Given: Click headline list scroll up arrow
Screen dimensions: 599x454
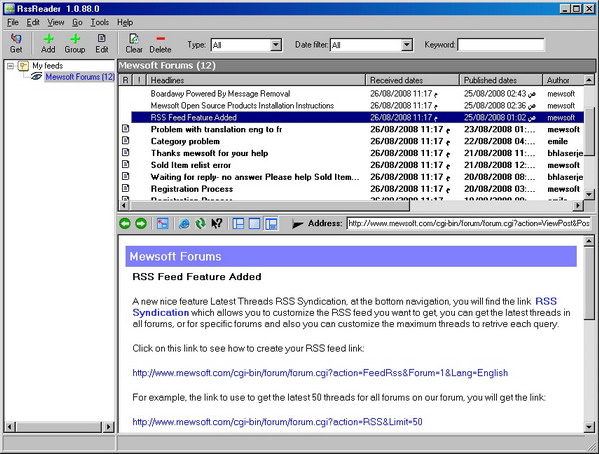Looking at the screenshot, I should [x=589, y=80].
